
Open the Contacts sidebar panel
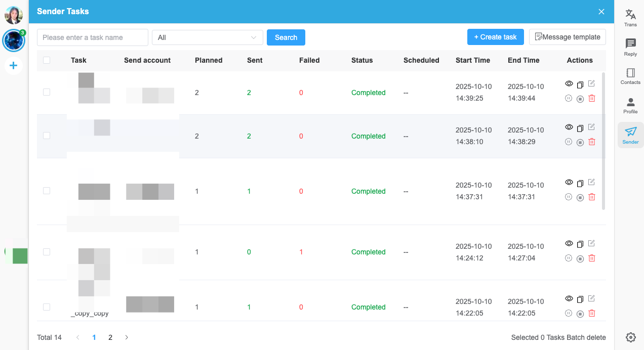coord(630,76)
